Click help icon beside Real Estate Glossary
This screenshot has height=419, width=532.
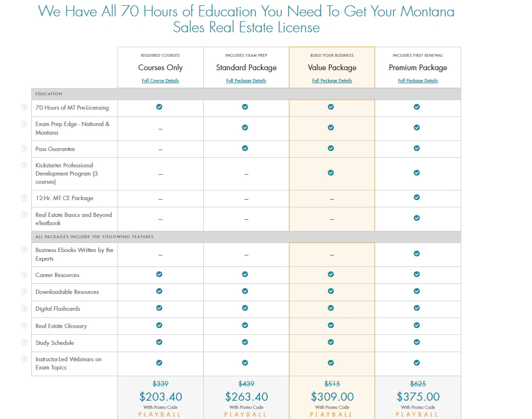[x=24, y=325]
